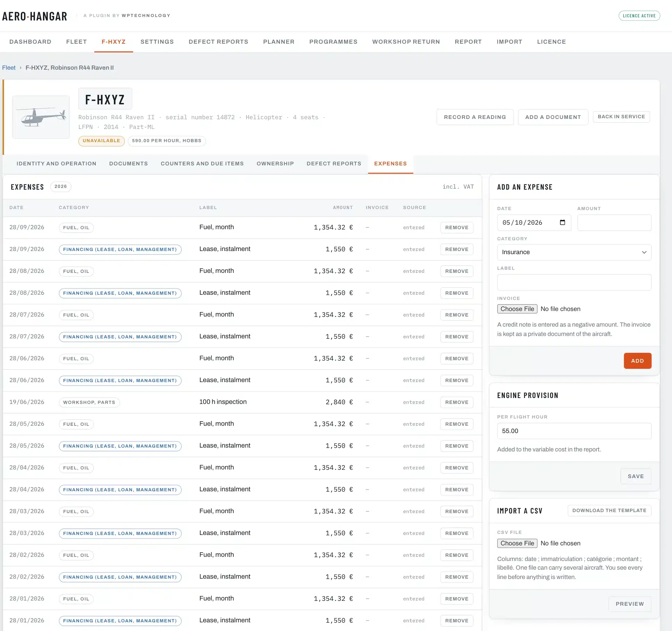Screen dimensions: 672x631
Task: Click the dropdown chevron in Category field
Action: pyautogui.click(x=644, y=252)
